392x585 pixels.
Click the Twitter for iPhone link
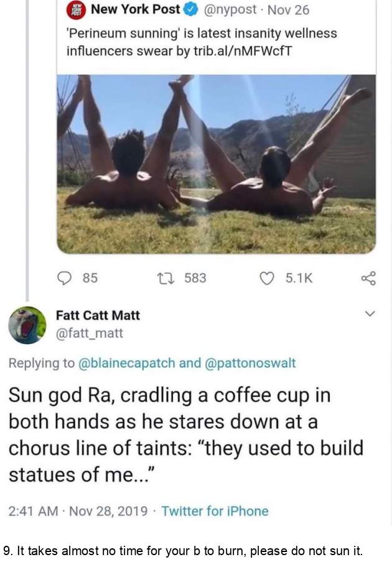point(215,511)
